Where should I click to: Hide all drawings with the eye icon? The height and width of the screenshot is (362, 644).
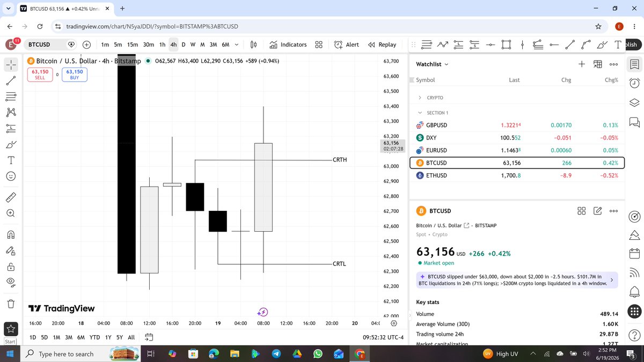[x=12, y=282]
